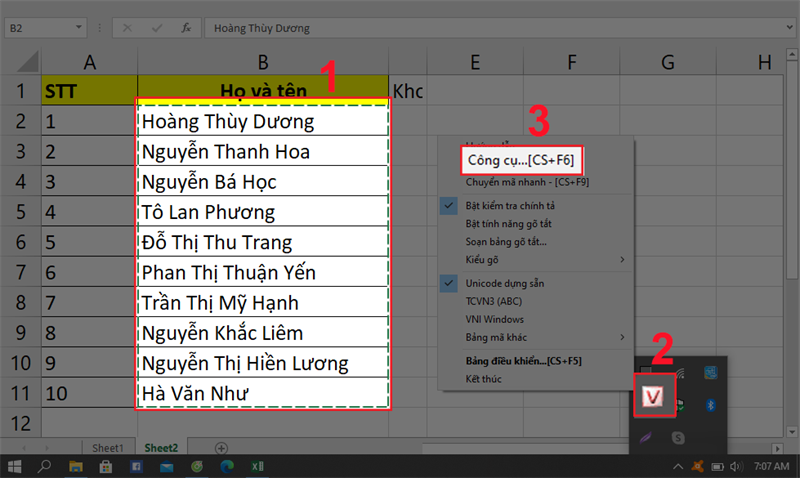Open Microsoft Store from the taskbar
Image resolution: width=800 pixels, height=478 pixels.
coord(106,466)
